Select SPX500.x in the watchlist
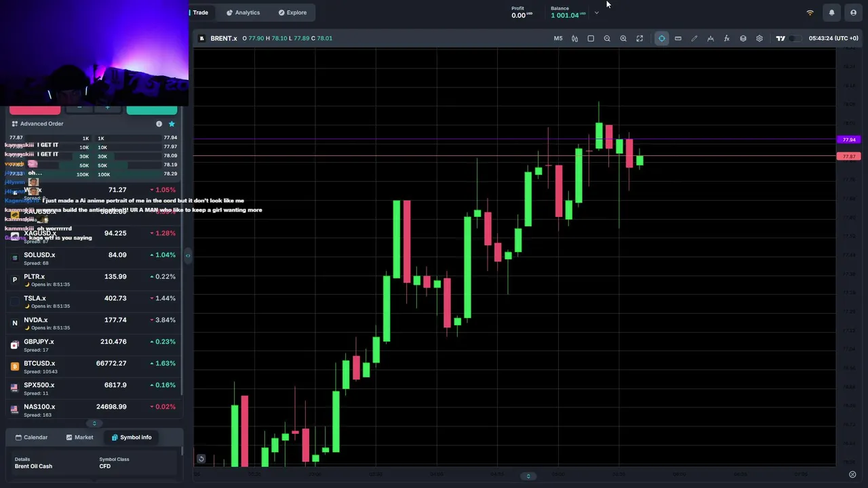868x488 pixels. pos(94,388)
